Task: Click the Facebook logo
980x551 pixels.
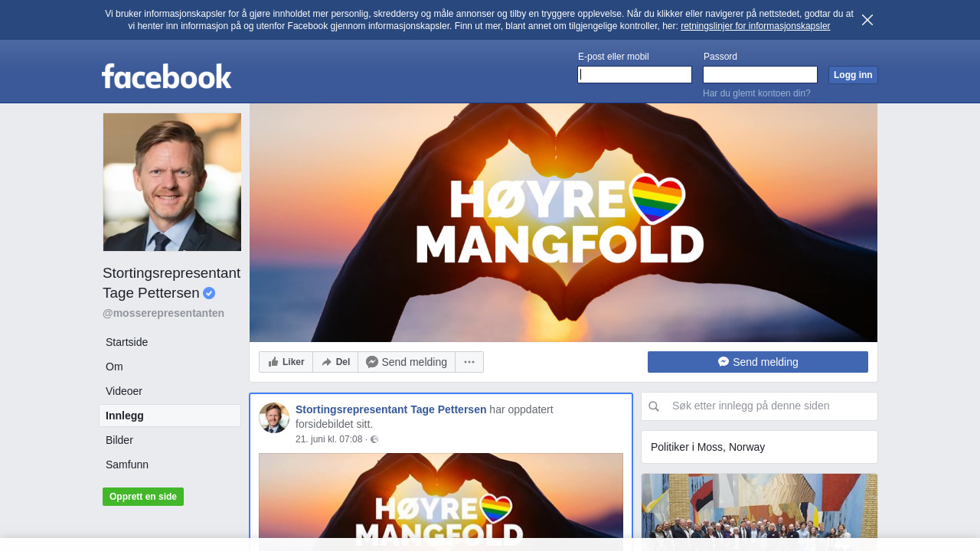Action: coord(166,76)
